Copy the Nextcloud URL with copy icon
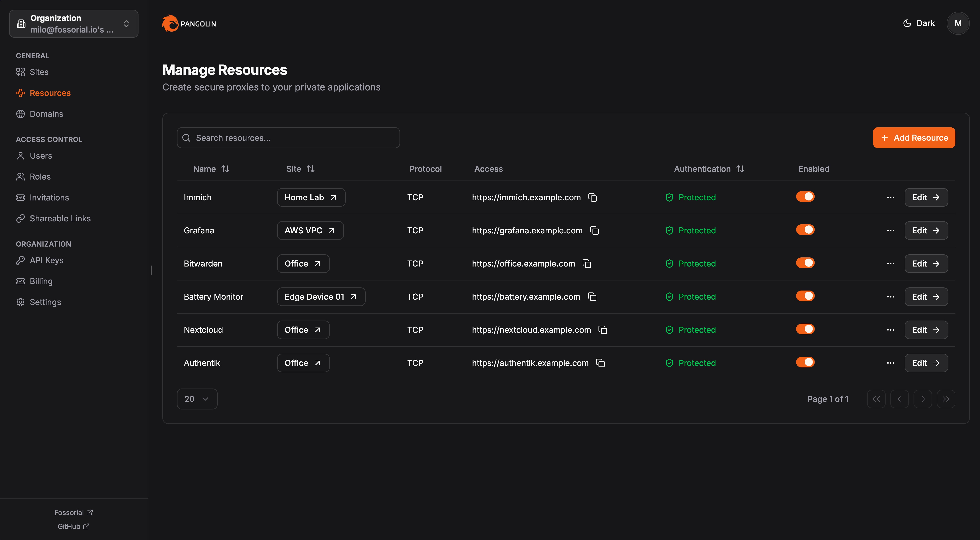The width and height of the screenshot is (980, 540). (603, 330)
